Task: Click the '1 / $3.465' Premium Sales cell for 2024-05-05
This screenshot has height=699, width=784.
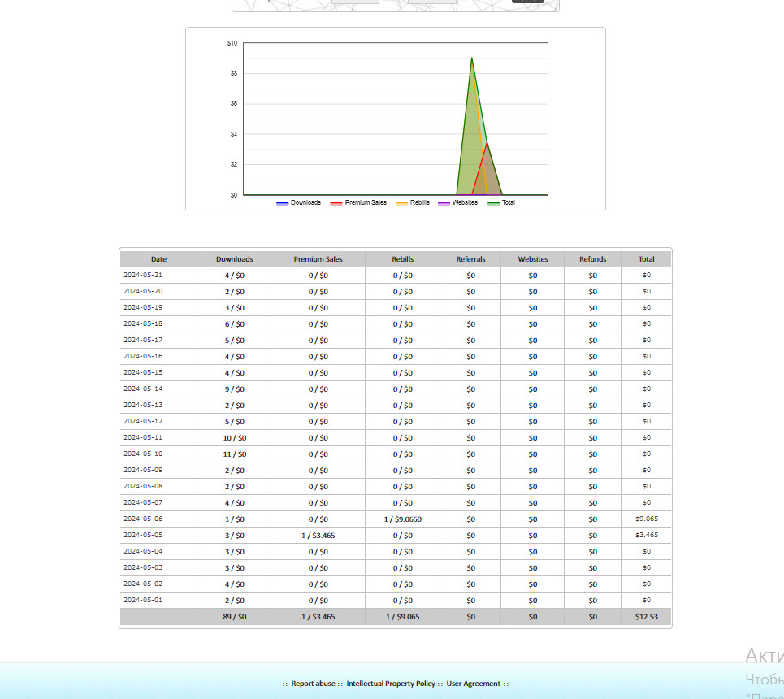Action: click(318, 536)
